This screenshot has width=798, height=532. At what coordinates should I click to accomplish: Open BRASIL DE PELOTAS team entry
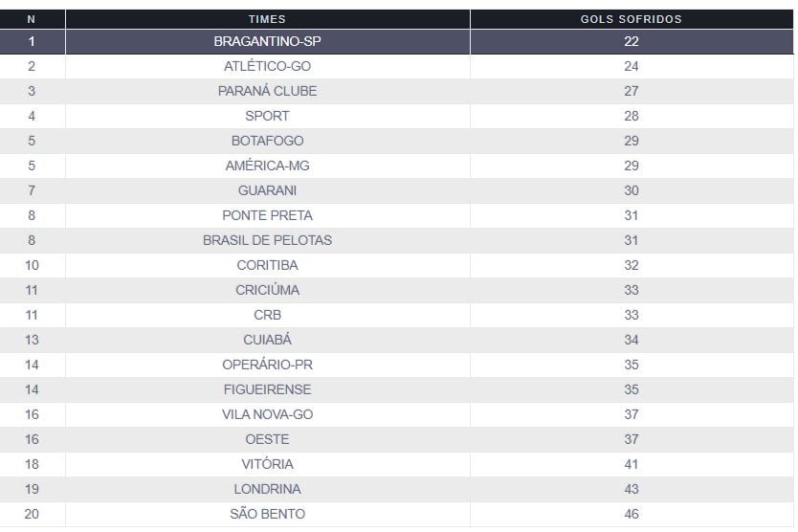click(x=267, y=241)
